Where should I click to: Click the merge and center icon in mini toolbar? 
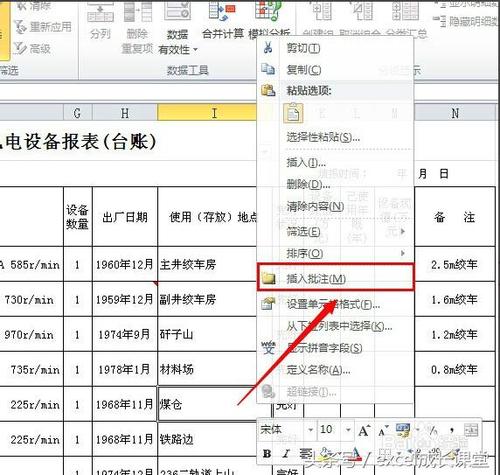pos(471,430)
